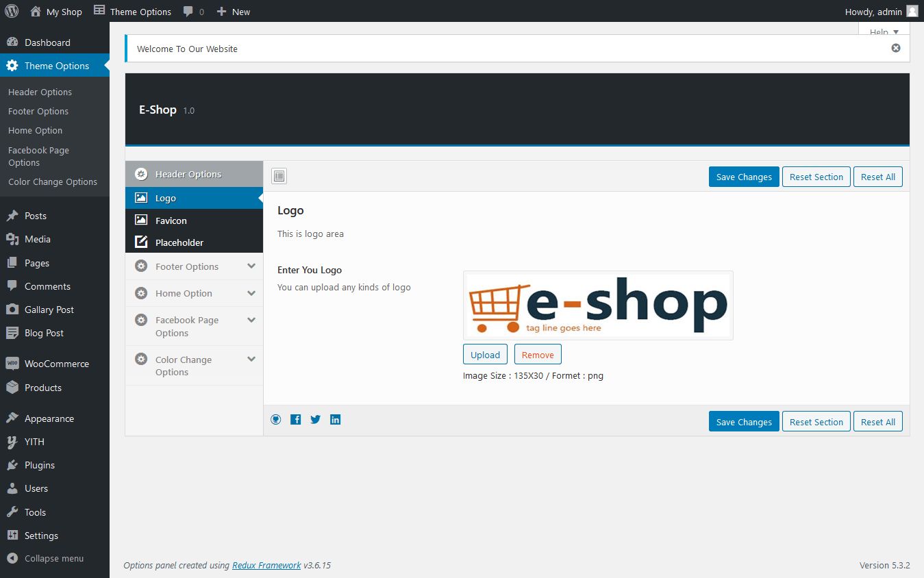The width and height of the screenshot is (924, 578).
Task: Click the Products box icon
Action: pos(12,388)
